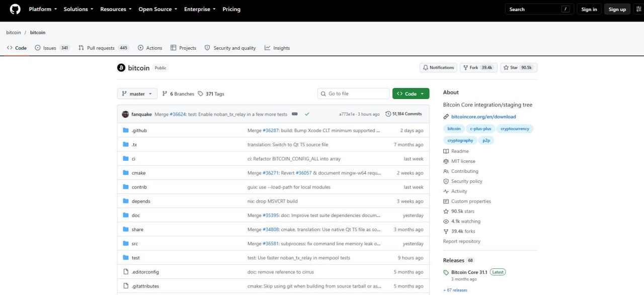Screen dimensions: 644x295
Task: Open the Projects tab
Action: click(x=183, y=48)
